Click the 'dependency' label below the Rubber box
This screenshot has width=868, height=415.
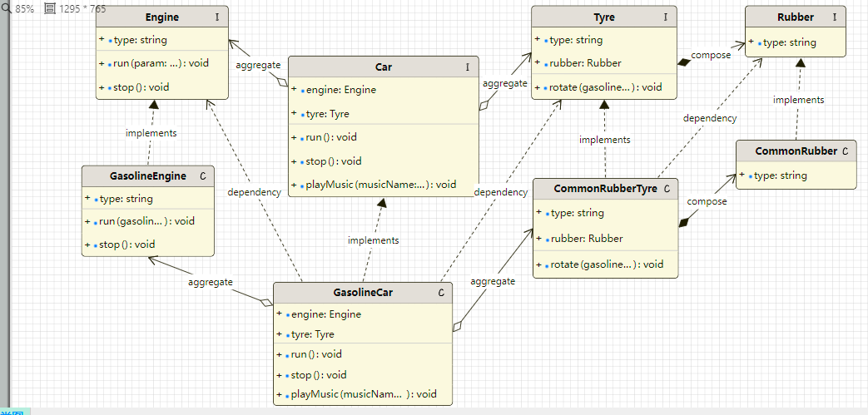709,118
